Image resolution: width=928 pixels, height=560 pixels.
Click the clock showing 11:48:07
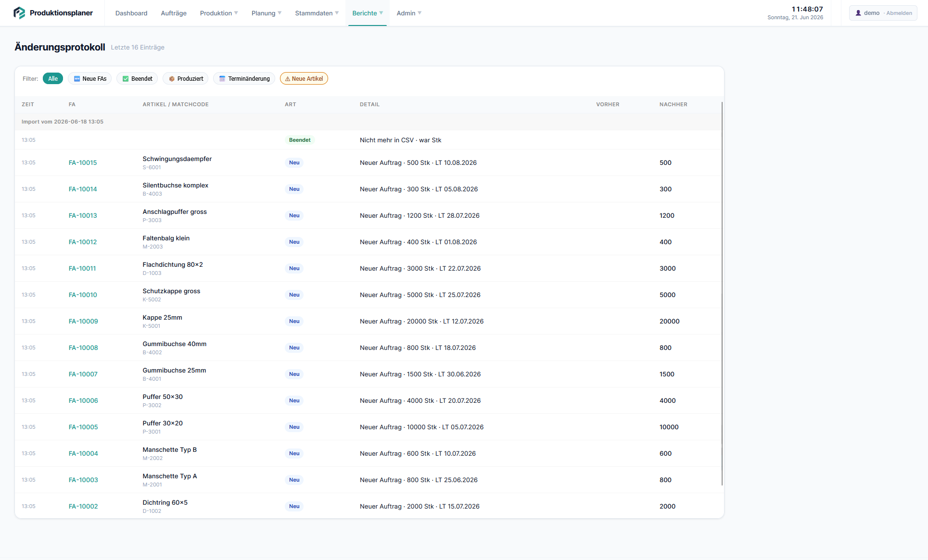(x=807, y=9)
